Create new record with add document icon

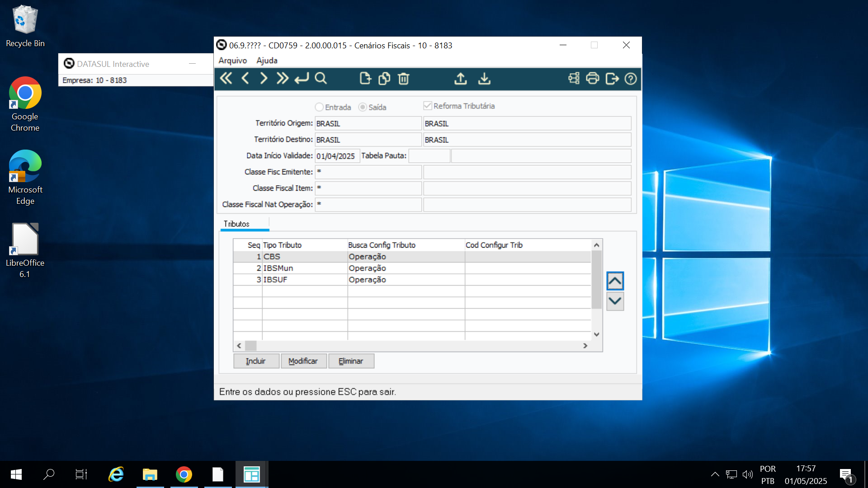(365, 79)
